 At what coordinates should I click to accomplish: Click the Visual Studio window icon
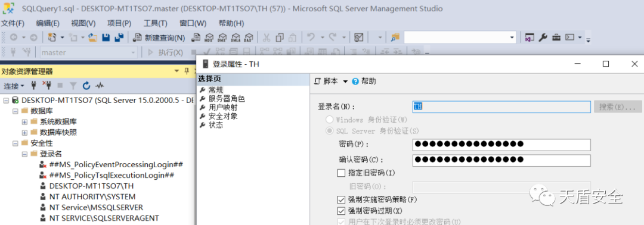[530, 37]
